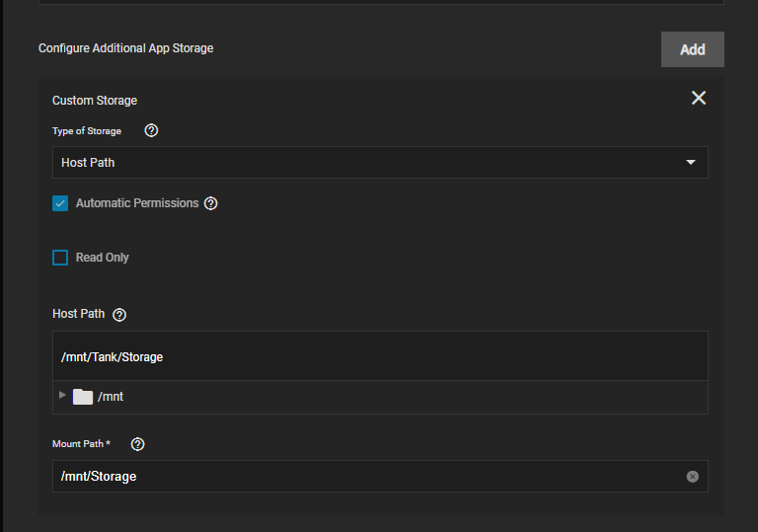Click the /mnt/Tank/Storage host path field
758x532 pixels.
click(x=380, y=356)
